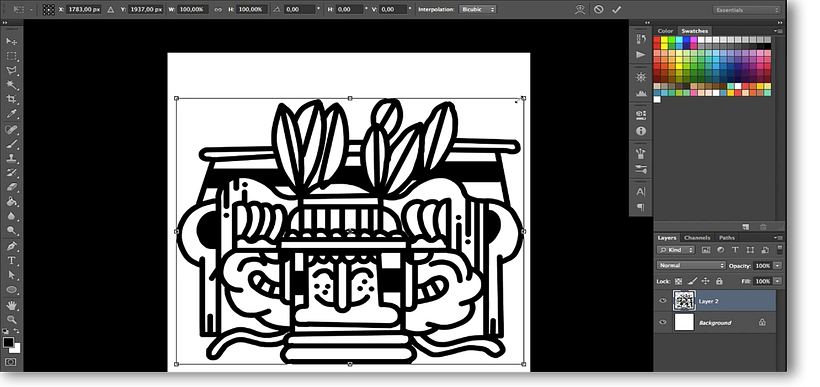
Task: Select the Eraser tool
Action: click(12, 187)
